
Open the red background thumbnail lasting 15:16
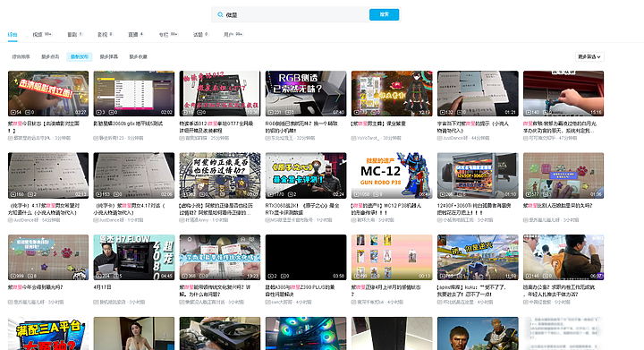[x=563, y=93]
